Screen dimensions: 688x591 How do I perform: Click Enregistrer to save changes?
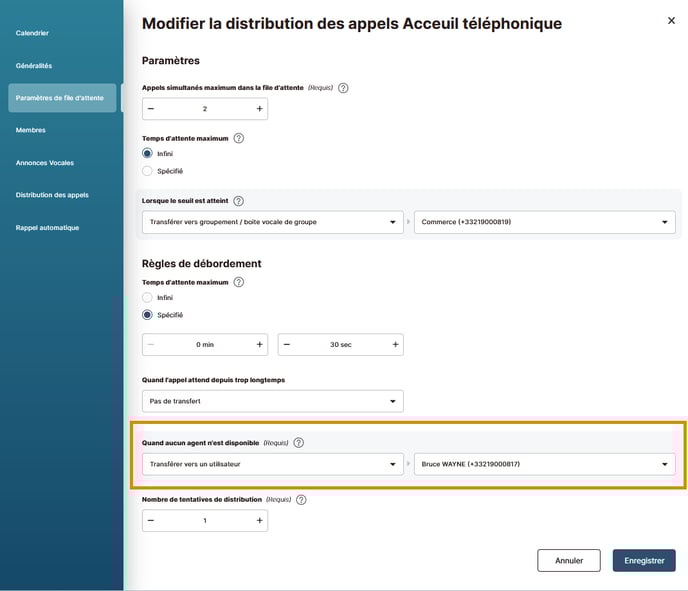(644, 560)
